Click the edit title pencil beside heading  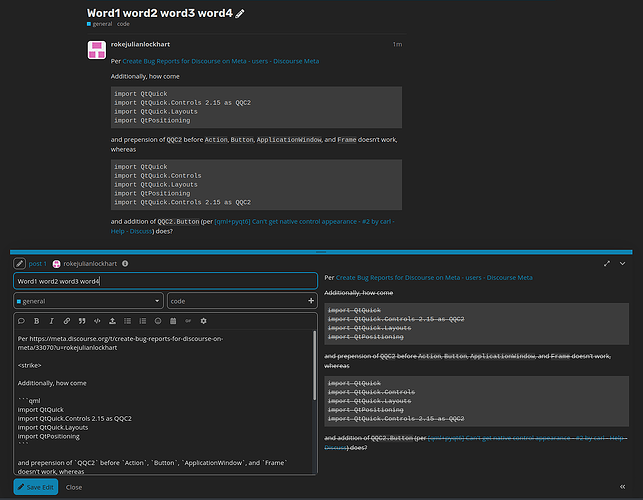(240, 14)
